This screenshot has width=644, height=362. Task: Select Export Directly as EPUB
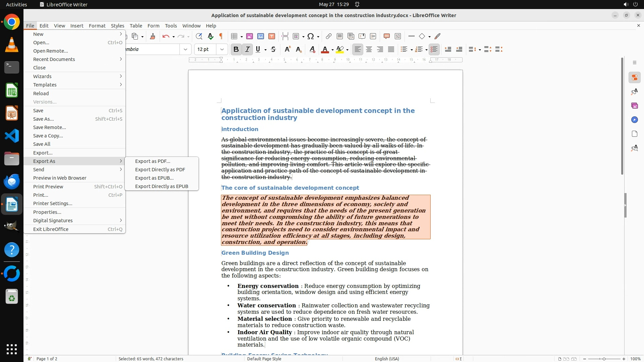(161, 186)
